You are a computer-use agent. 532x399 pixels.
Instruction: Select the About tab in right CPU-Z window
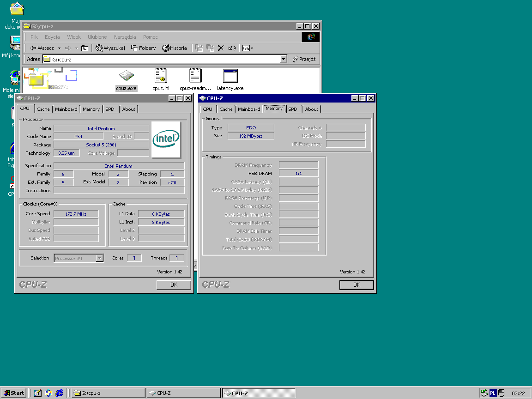311,109
